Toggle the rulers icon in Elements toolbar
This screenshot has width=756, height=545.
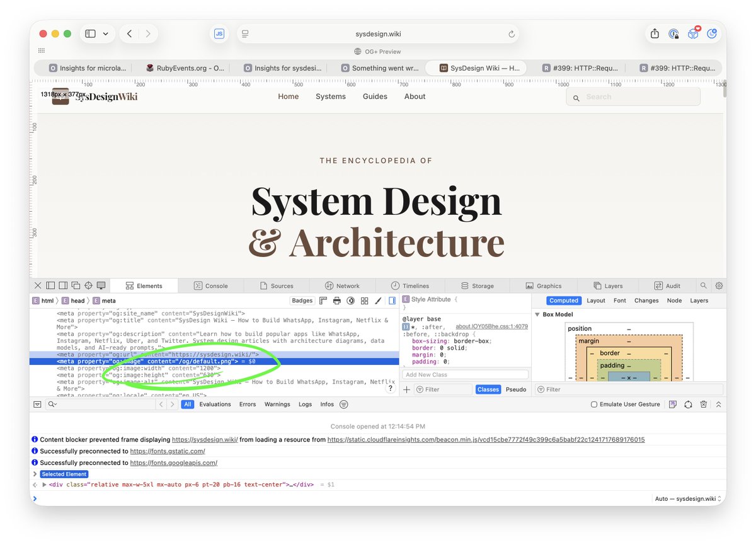(x=323, y=301)
